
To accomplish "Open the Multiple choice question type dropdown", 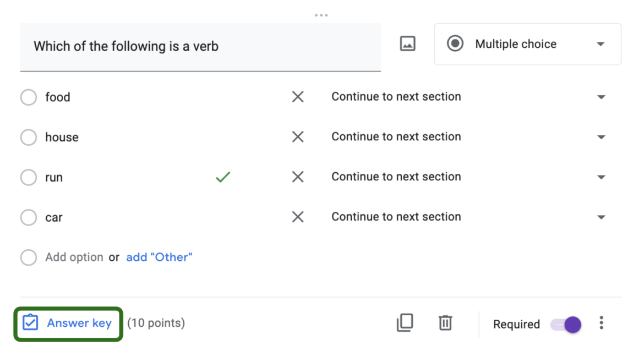I will pyautogui.click(x=527, y=44).
